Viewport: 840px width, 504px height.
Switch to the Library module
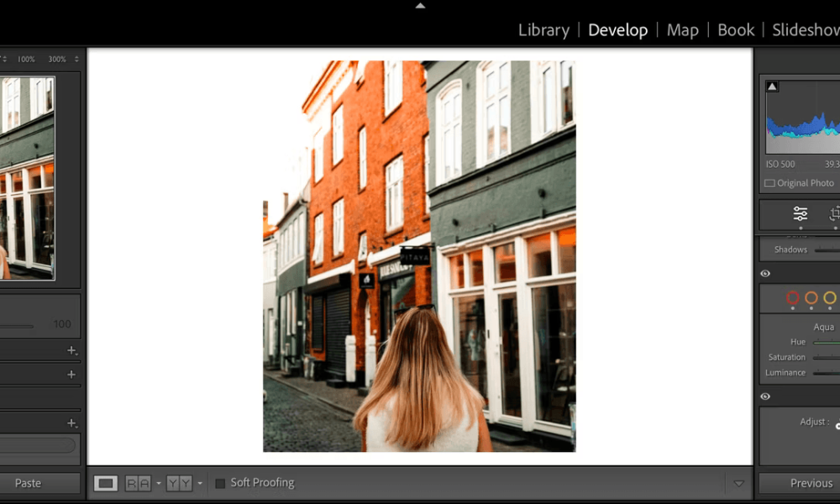[543, 30]
